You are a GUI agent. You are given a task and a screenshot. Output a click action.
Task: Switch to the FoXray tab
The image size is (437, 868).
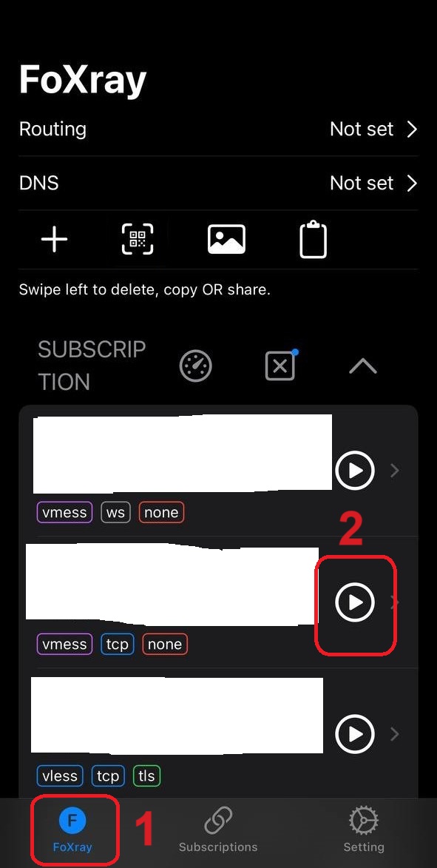(x=72, y=830)
